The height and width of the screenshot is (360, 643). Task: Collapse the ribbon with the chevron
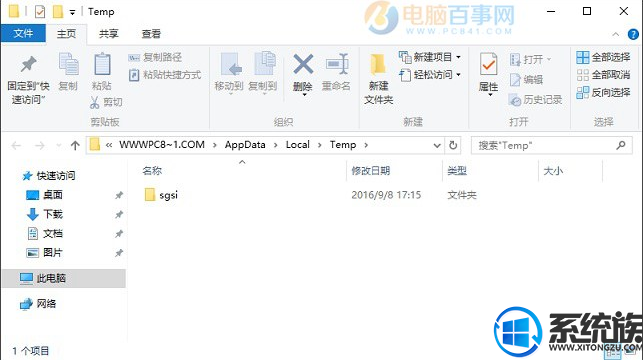pyautogui.click(x=616, y=34)
